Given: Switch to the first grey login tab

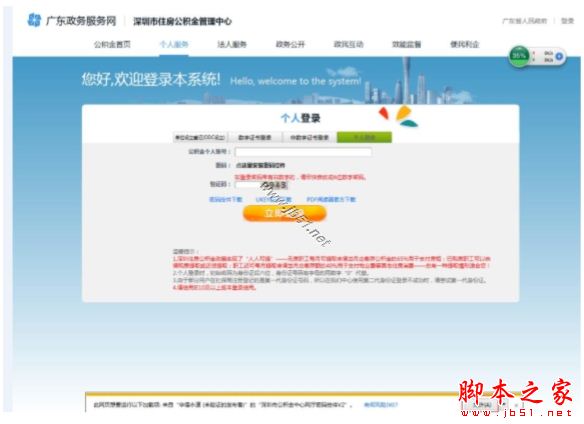Looking at the screenshot, I should tap(200, 137).
